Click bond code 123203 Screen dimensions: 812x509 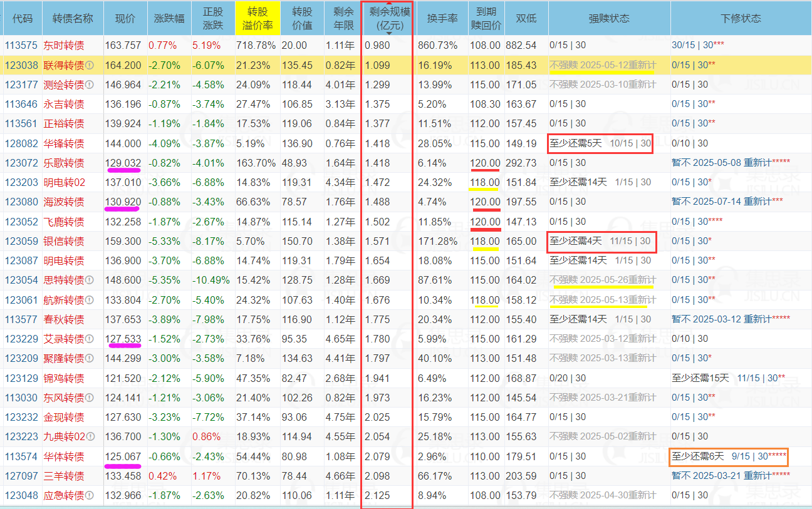point(21,182)
